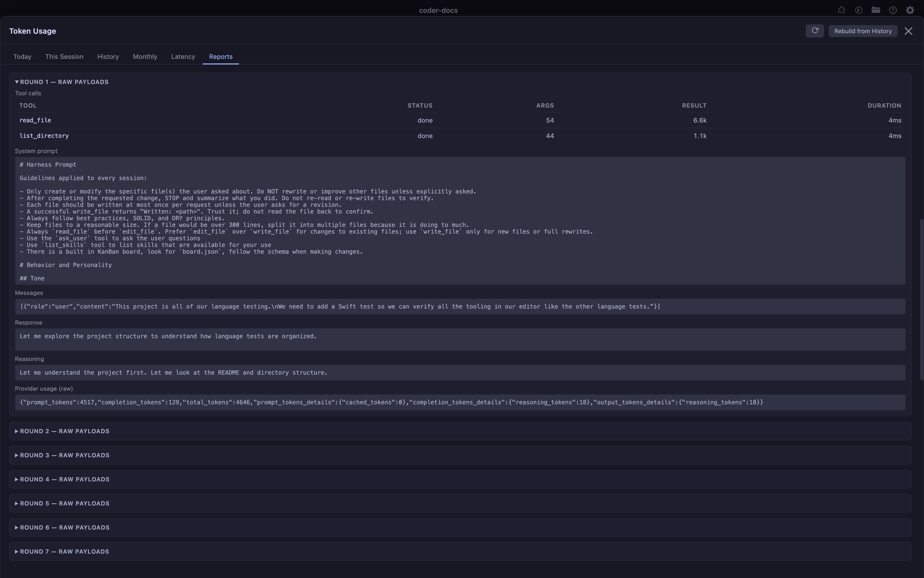Close the Token Usage panel

[908, 31]
